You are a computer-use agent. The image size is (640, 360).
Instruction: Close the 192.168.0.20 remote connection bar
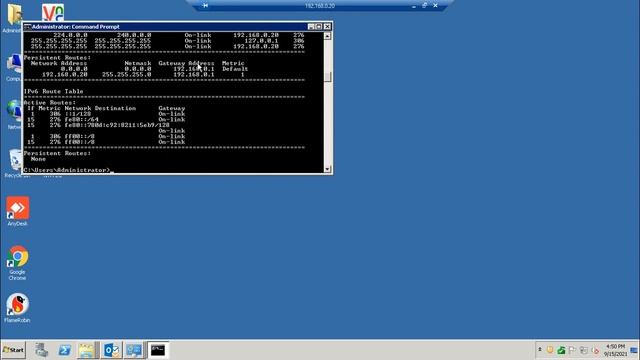click(436, 6)
